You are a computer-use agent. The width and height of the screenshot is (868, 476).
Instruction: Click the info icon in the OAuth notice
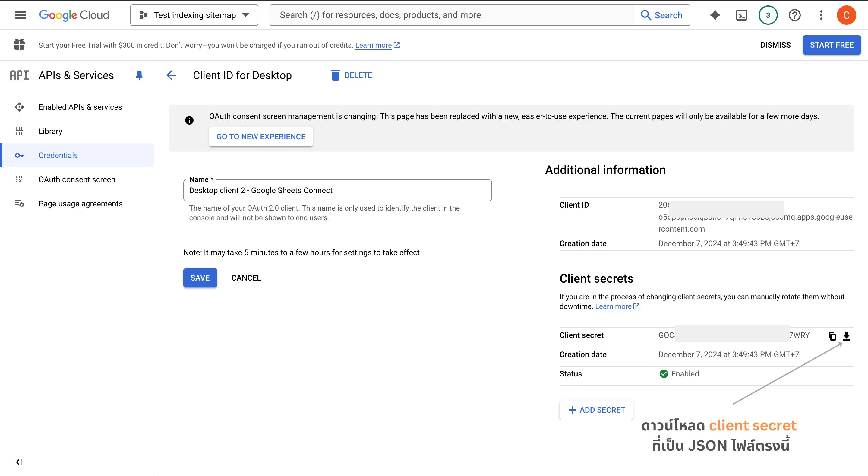pos(189,120)
